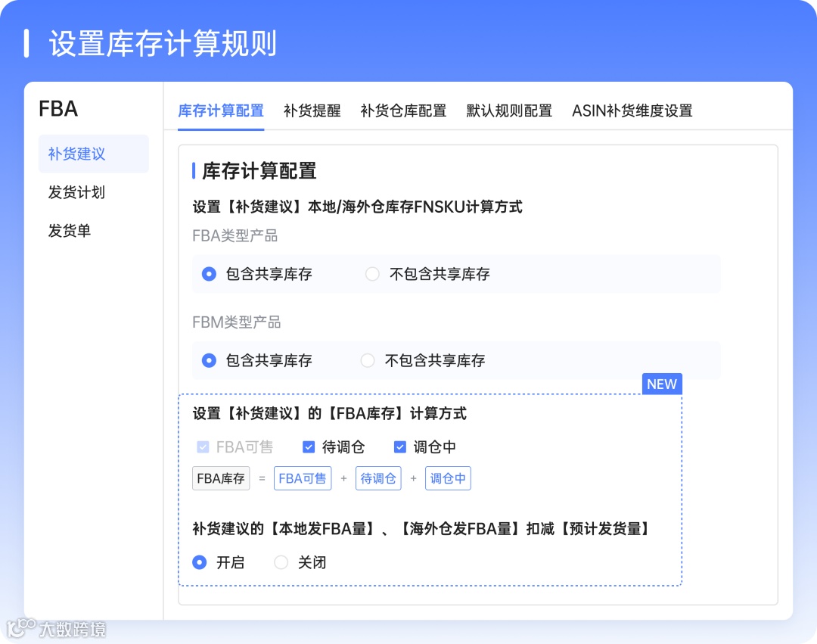Select the ASIN补货维度设置 tab
Viewport: 817px width, 644px height.
[632, 111]
